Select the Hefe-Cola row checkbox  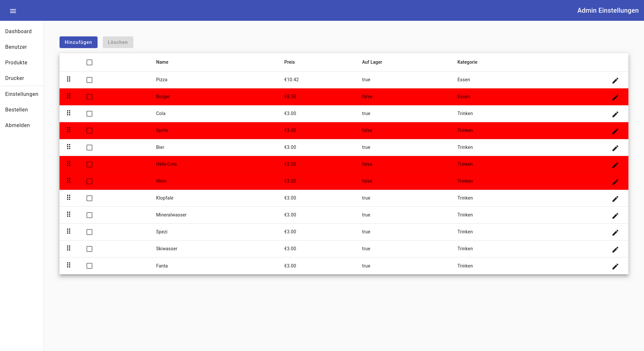click(x=89, y=164)
